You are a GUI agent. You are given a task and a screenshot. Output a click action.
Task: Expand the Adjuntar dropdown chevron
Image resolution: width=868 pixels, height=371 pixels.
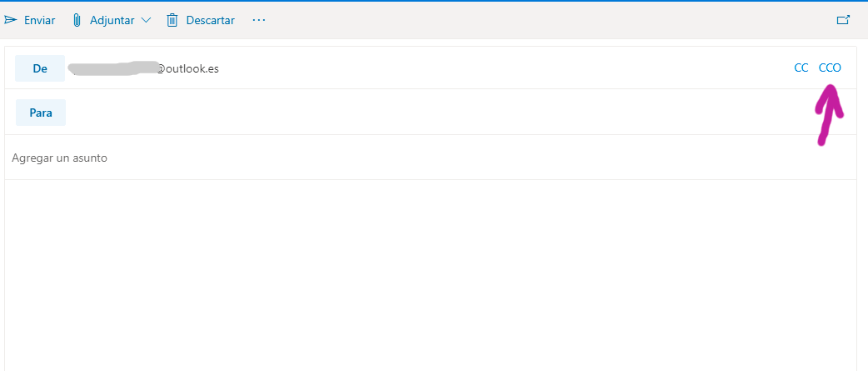tap(147, 20)
